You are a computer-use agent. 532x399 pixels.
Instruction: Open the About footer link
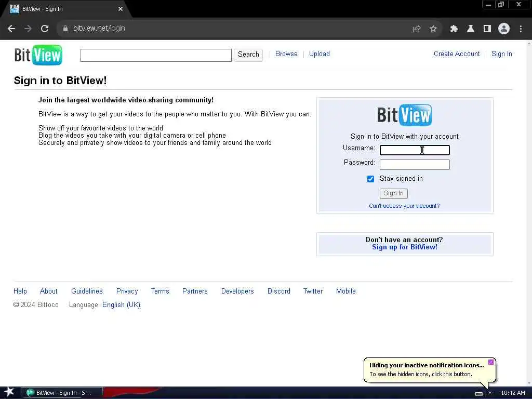tap(48, 291)
